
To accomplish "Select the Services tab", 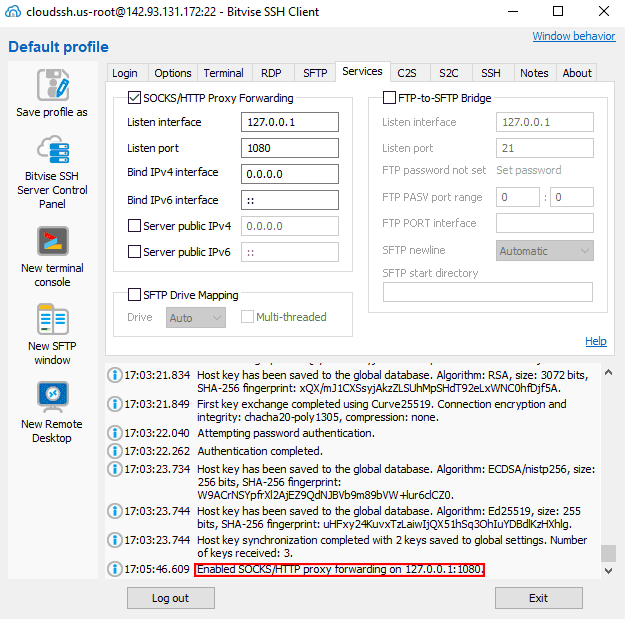I will tap(362, 71).
